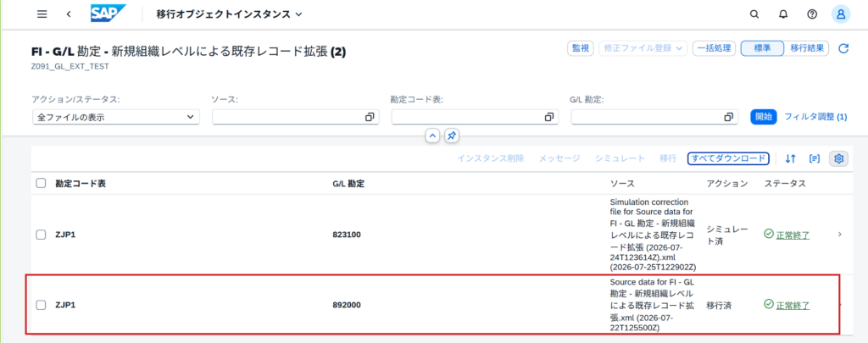868x343 pixels.
Task: Go back using the left arrow
Action: click(x=69, y=14)
